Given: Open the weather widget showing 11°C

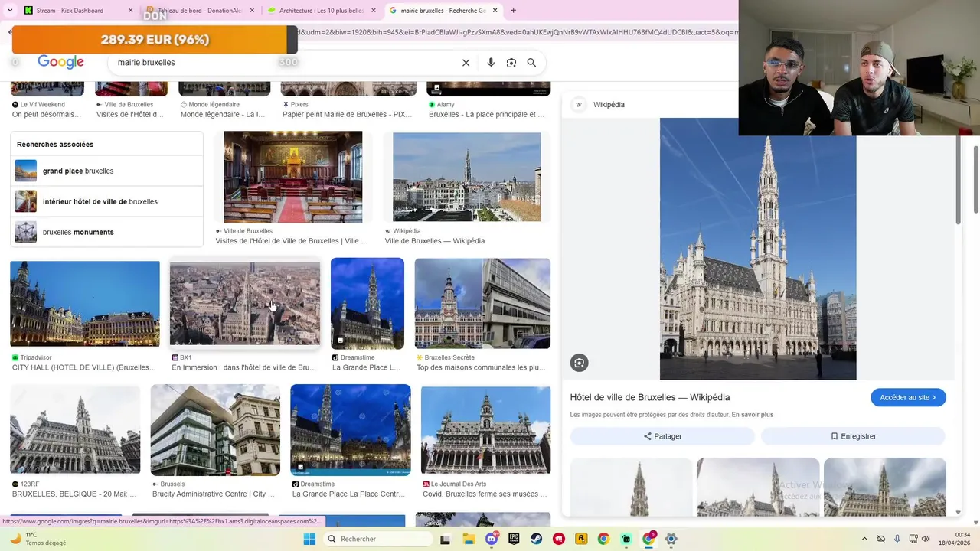Looking at the screenshot, I should (38, 539).
